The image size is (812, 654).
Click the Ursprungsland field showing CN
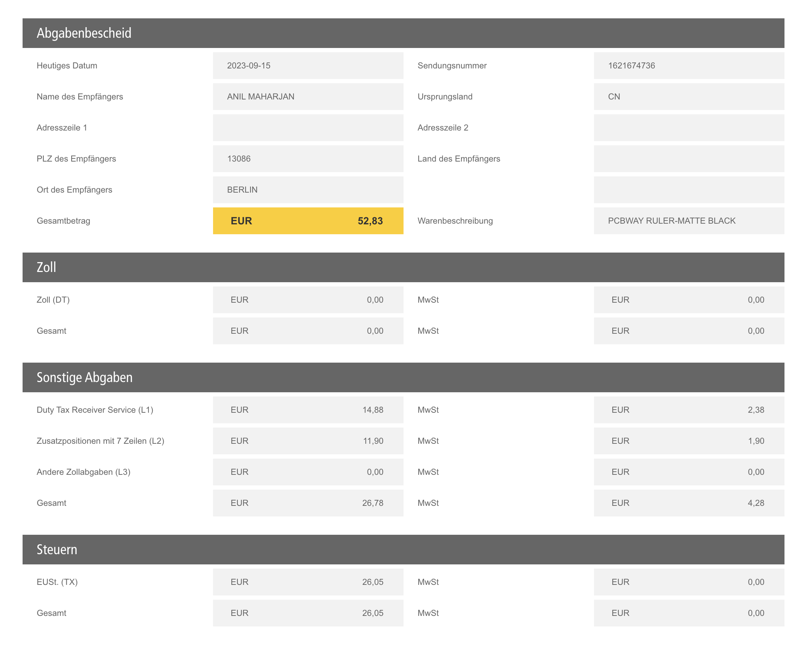click(x=689, y=96)
